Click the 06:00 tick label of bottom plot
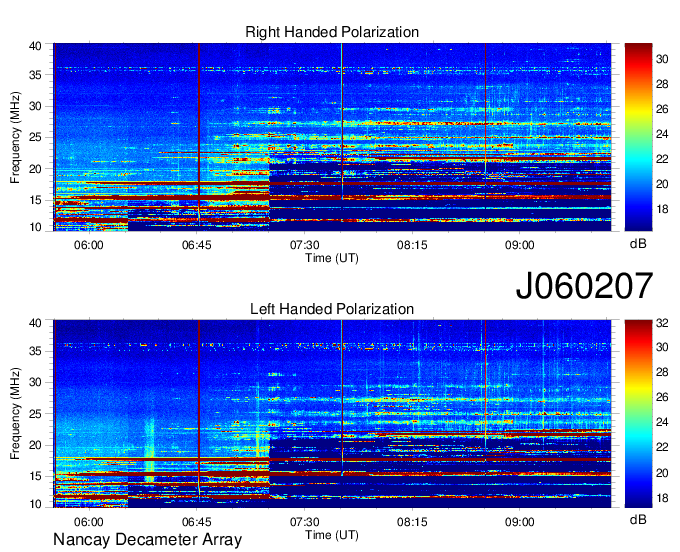680x552 pixels. 89,522
